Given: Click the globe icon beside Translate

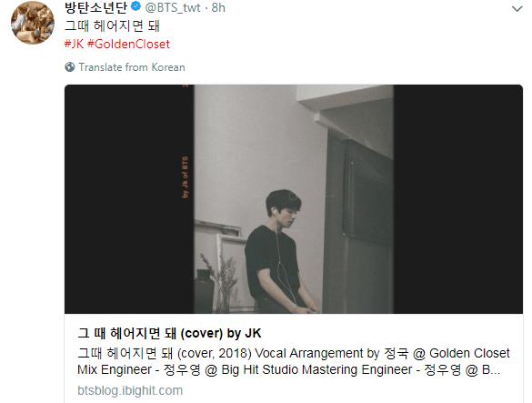Looking at the screenshot, I should 69,67.
